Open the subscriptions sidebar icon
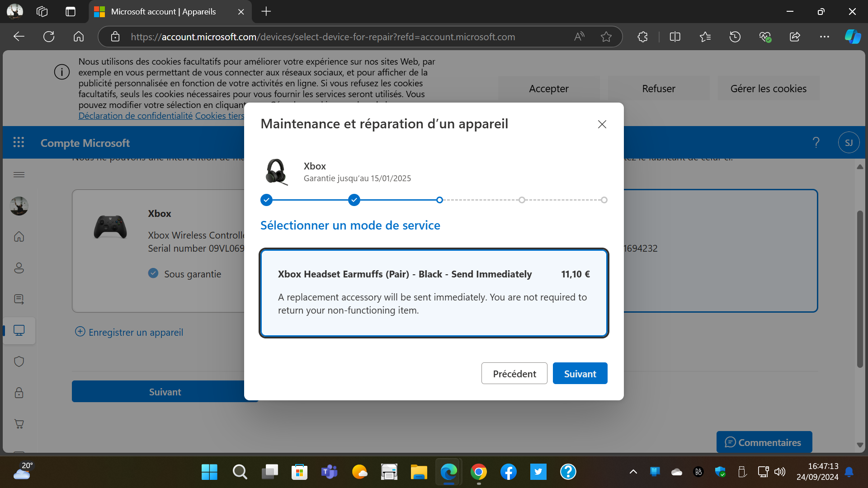This screenshot has width=868, height=488. tap(19, 299)
